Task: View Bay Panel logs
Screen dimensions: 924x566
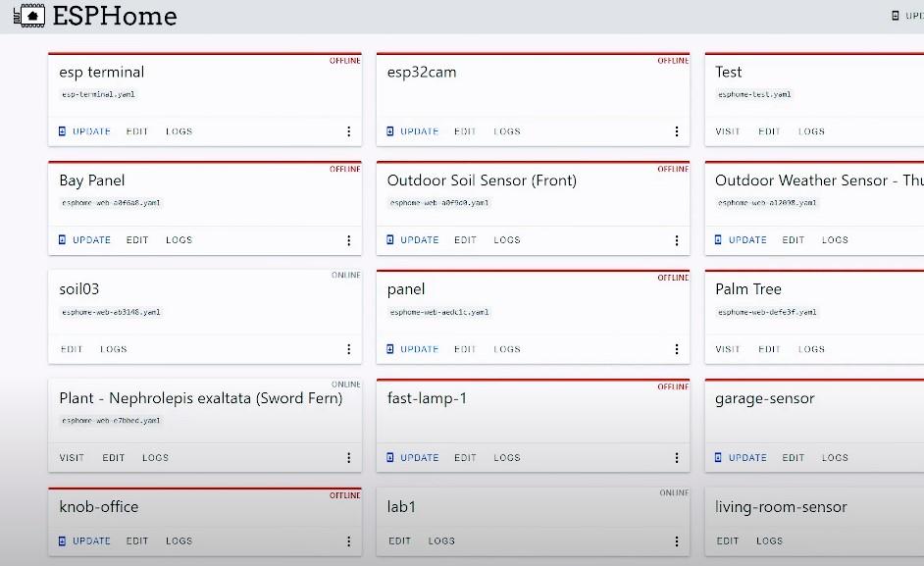Action: (x=180, y=240)
